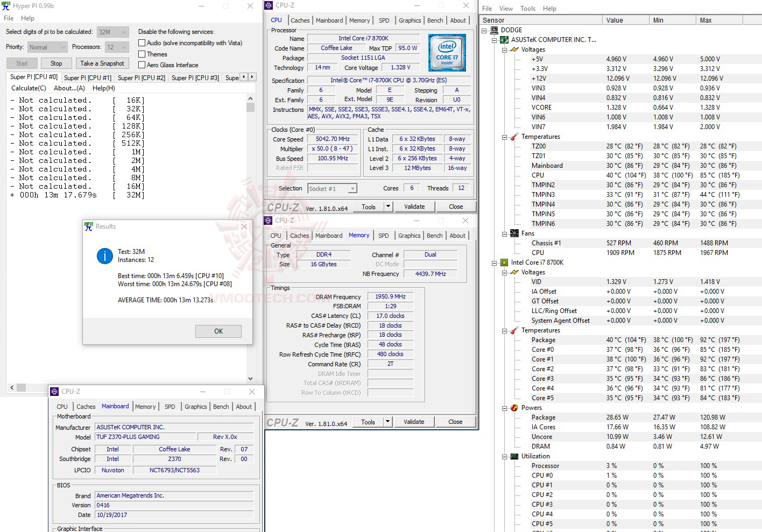Click the thermometer icon of ASUSTeK Temperatures
This screenshot has height=532, width=762.
pyautogui.click(x=514, y=137)
